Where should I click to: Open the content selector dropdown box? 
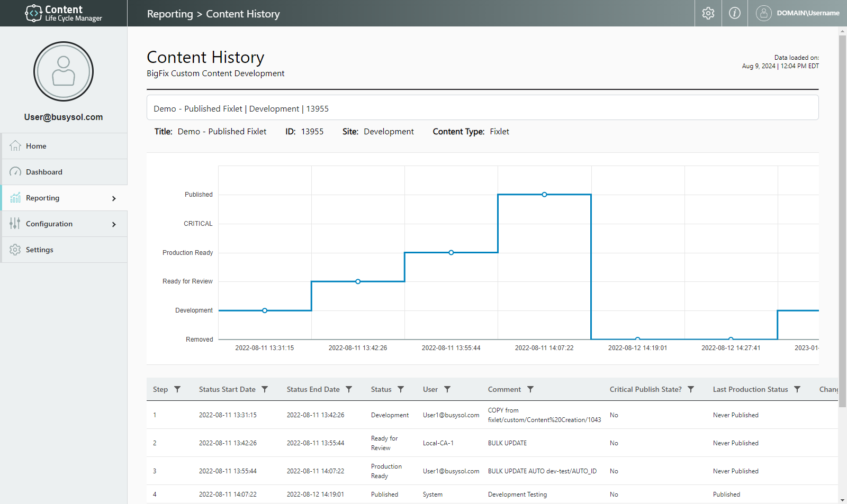pos(482,108)
